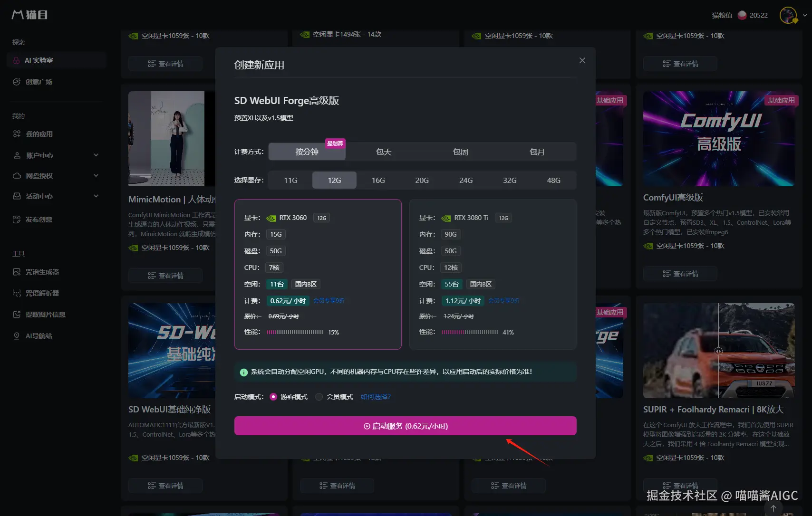
Task: Expand the 活动中心 submenu chevron
Action: point(96,196)
